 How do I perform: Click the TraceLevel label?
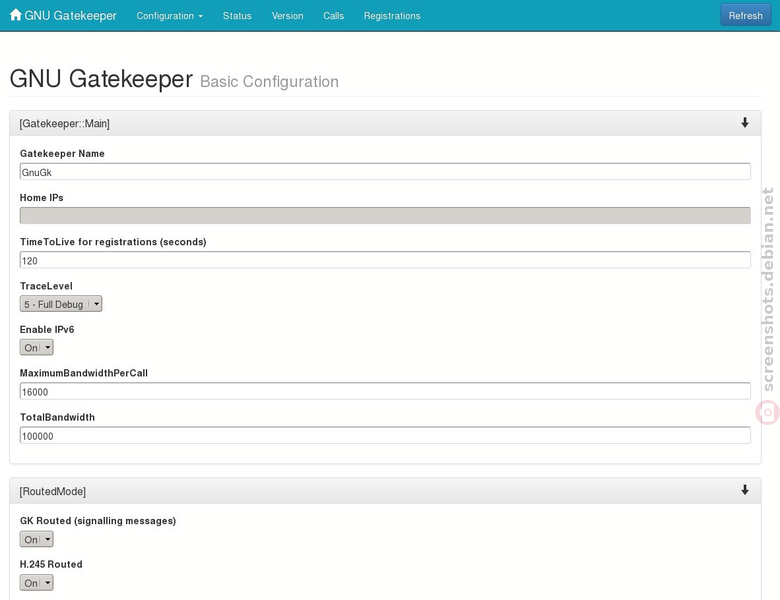tap(46, 286)
